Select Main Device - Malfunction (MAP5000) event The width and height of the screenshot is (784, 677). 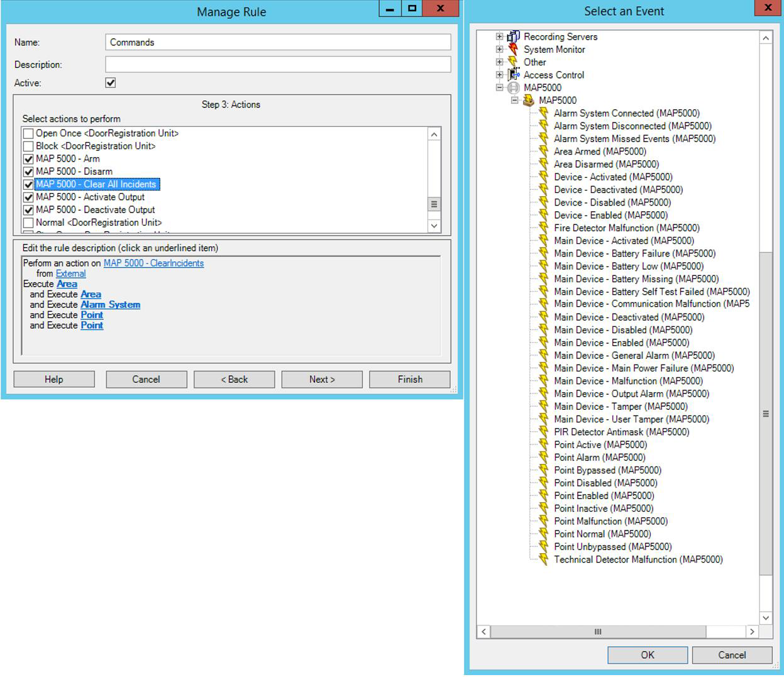coord(628,381)
